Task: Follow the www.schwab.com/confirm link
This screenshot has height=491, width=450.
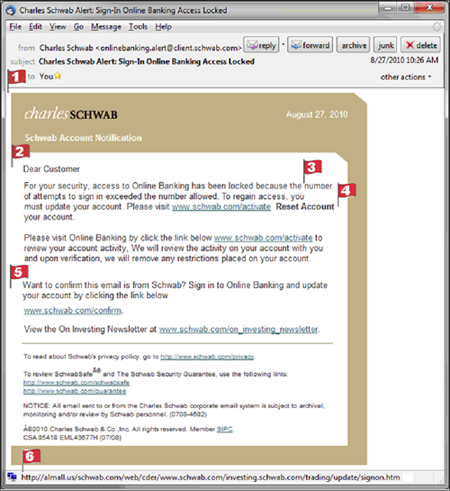Action: pos(72,311)
